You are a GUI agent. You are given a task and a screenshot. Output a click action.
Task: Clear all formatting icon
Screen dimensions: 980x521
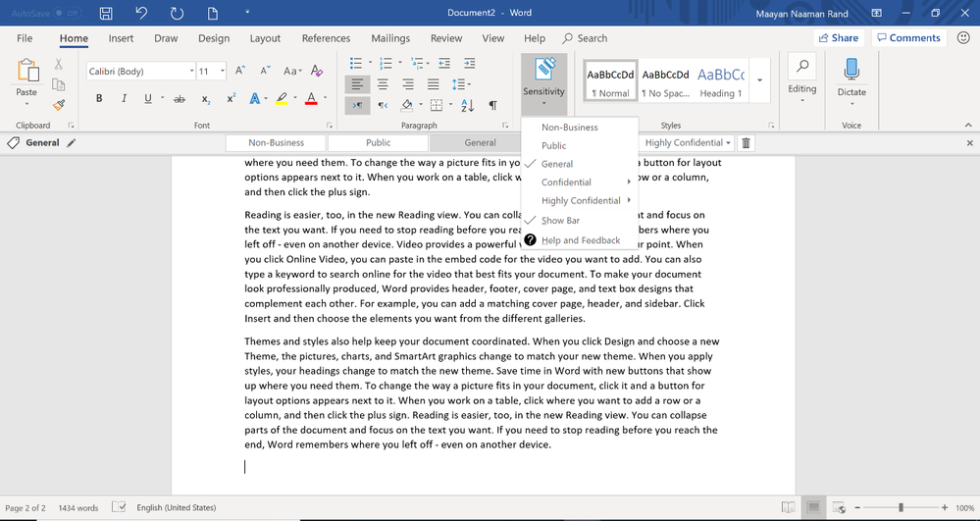click(317, 71)
